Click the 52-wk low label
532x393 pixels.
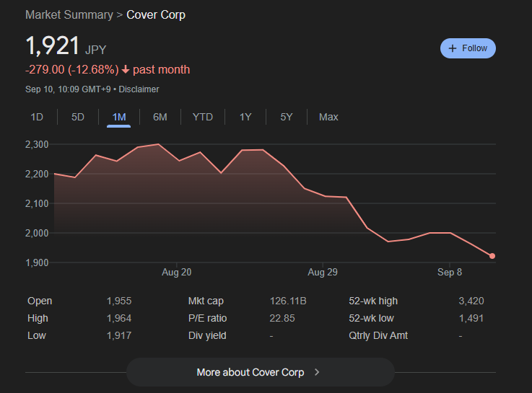(x=372, y=318)
